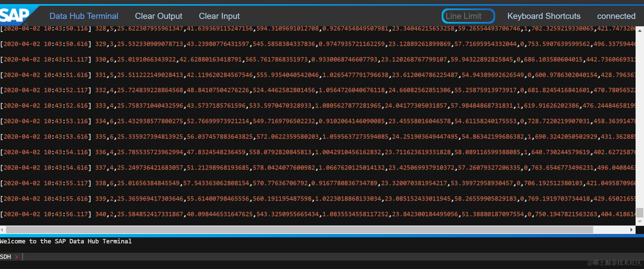644x269 pixels.
Task: Click scroll-up arrow of output scrollbar
Action: coord(640,30)
